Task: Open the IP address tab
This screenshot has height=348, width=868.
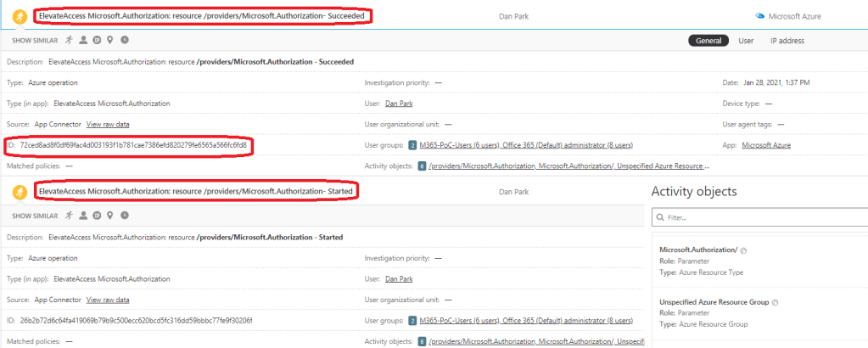Action: tap(786, 40)
